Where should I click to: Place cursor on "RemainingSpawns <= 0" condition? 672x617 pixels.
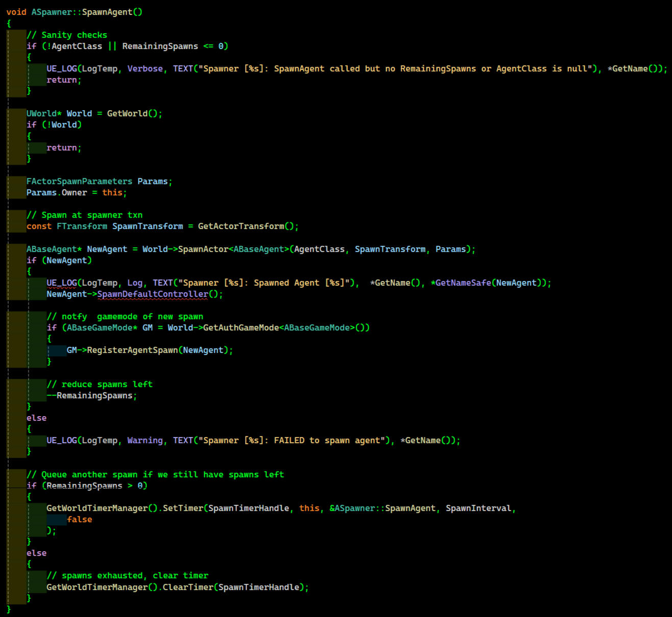click(172, 46)
